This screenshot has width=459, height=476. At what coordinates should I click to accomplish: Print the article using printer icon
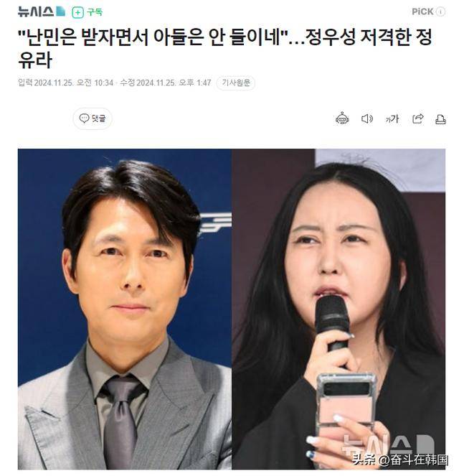(x=440, y=119)
